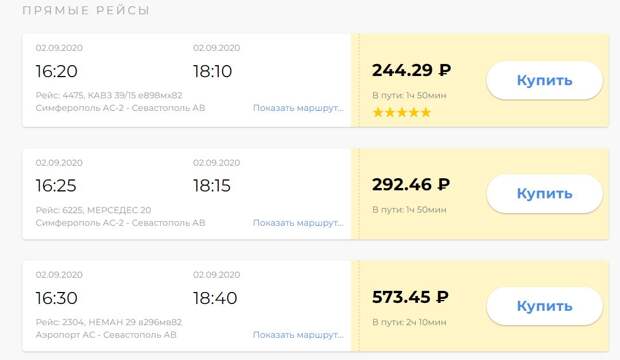Select the 18:10 arrival time
Screen dimensions: 620x360
coord(212,72)
